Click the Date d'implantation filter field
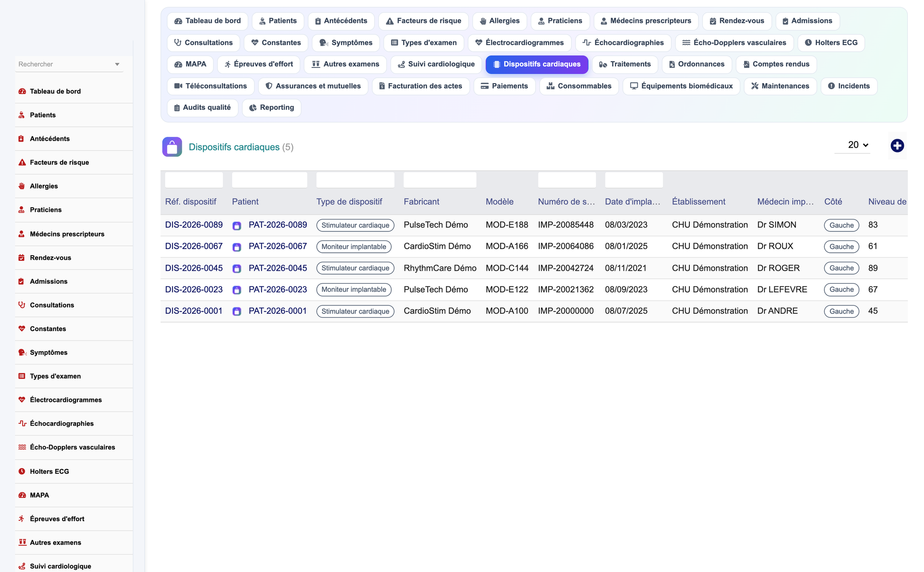 [634, 180]
